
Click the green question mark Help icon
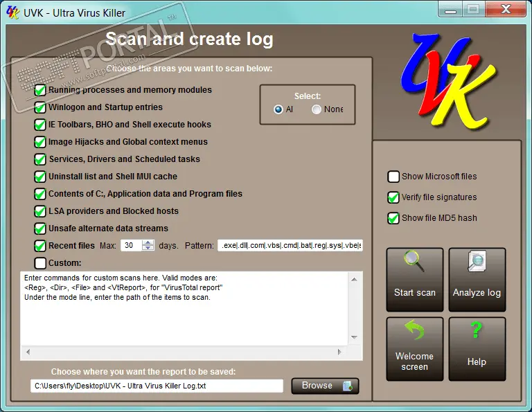point(477,330)
